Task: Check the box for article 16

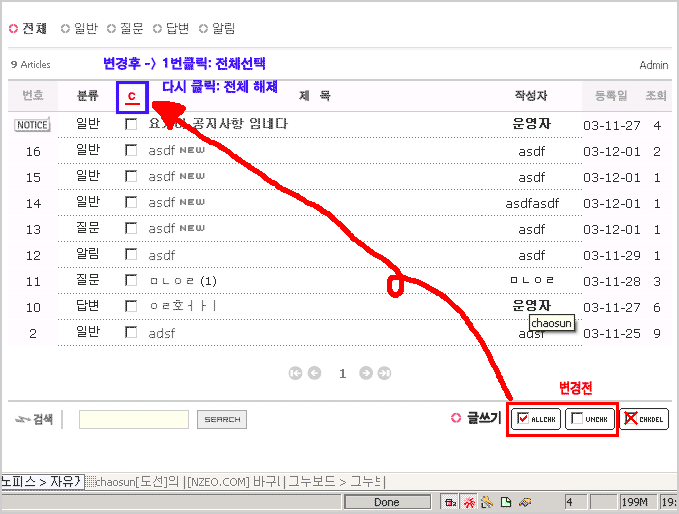Action: (131, 150)
